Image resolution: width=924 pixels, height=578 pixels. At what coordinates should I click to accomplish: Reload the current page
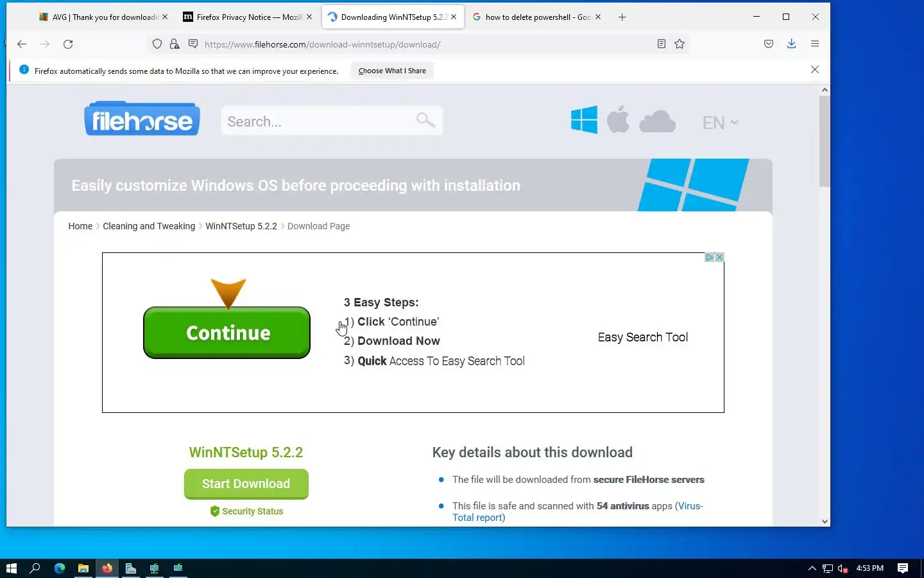(68, 44)
